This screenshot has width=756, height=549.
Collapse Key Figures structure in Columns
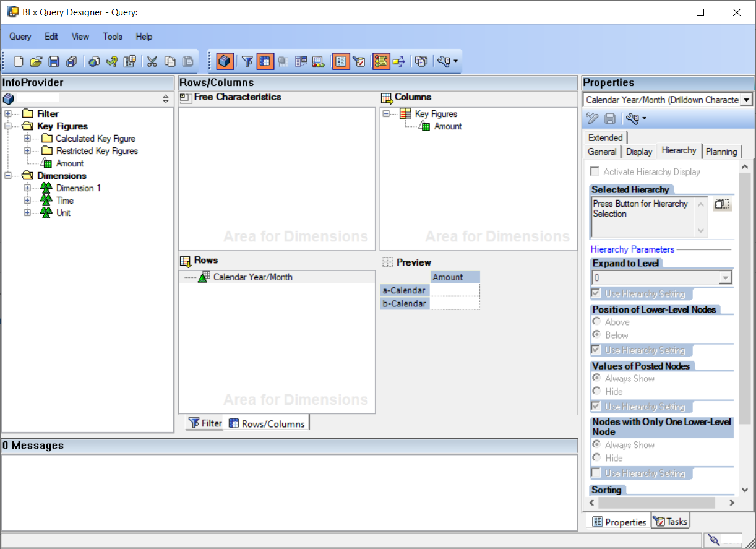coord(387,113)
